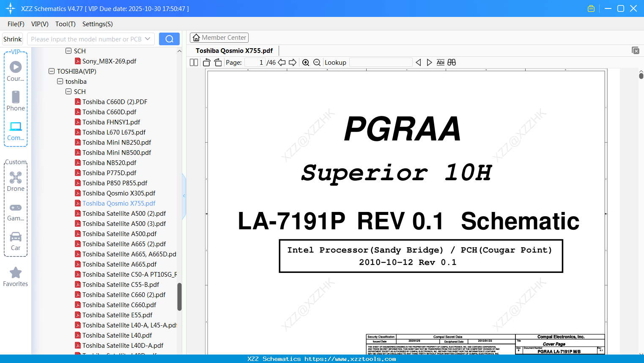The height and width of the screenshot is (363, 644).
Task: Toggle the Abi whole-word match option
Action: (440, 63)
